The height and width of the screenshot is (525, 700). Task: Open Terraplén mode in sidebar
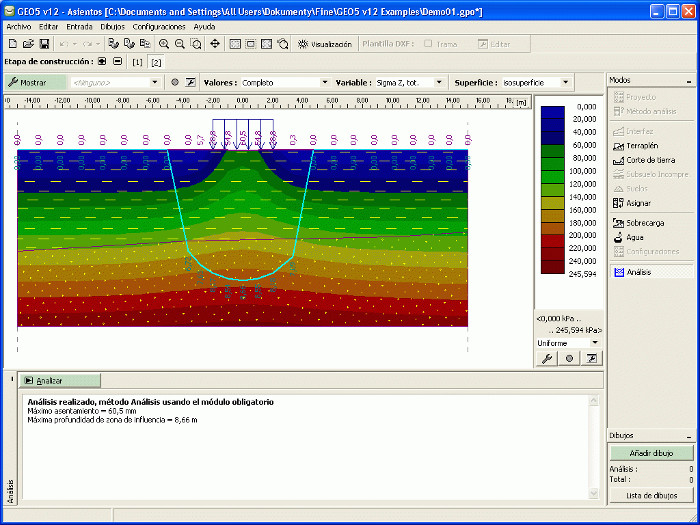640,146
